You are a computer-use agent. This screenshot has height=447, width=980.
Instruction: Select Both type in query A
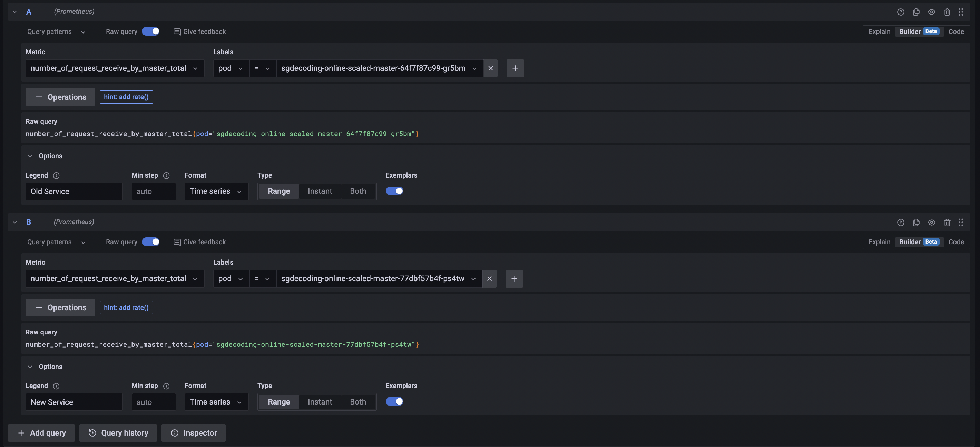tap(358, 191)
